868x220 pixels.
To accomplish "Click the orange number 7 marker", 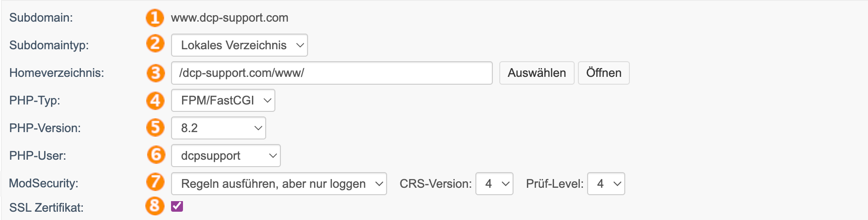I will click(x=155, y=182).
